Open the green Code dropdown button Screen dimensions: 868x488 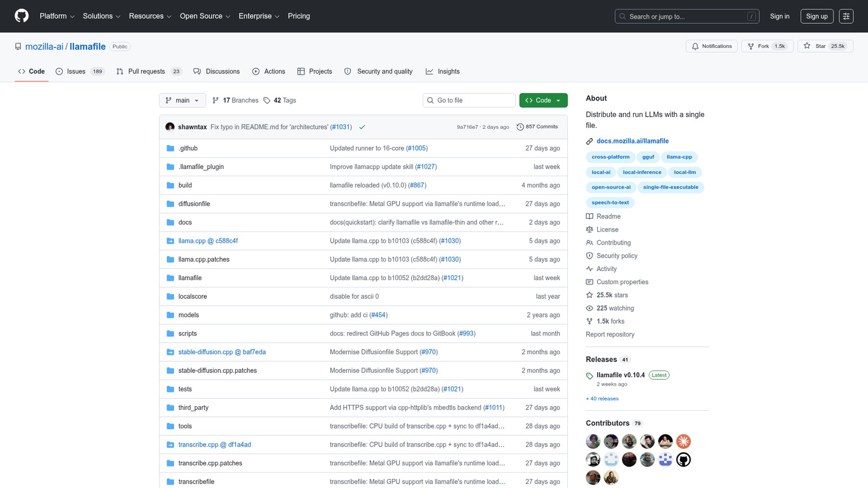[543, 101]
